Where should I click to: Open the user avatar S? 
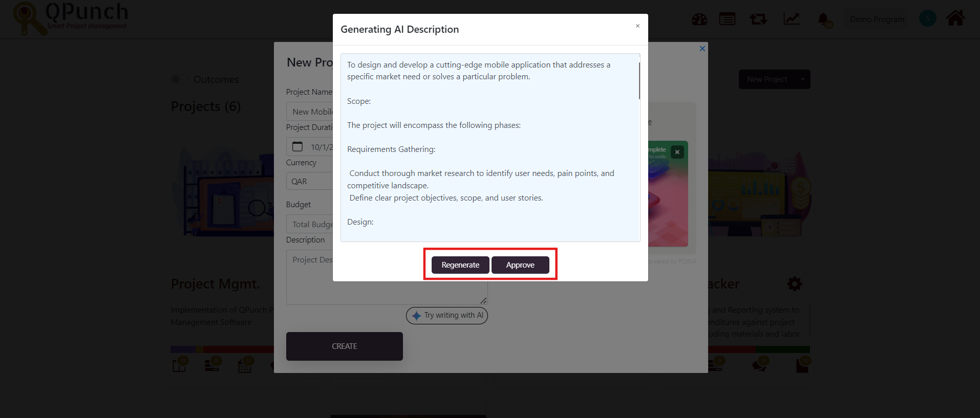click(x=928, y=18)
